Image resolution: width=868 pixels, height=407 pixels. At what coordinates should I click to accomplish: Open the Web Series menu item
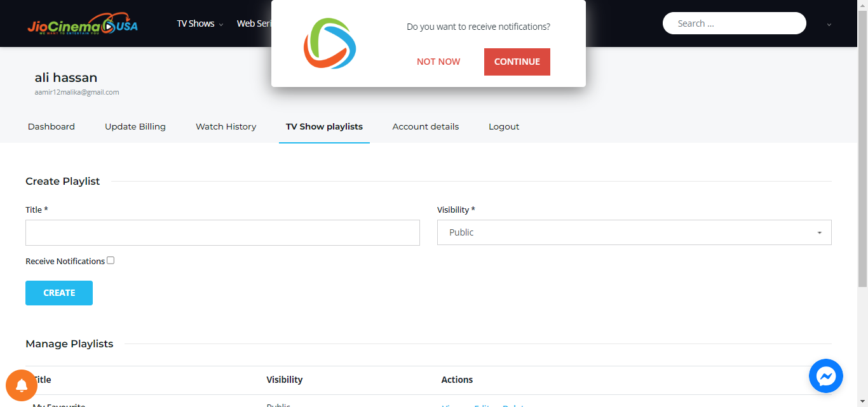pos(254,23)
